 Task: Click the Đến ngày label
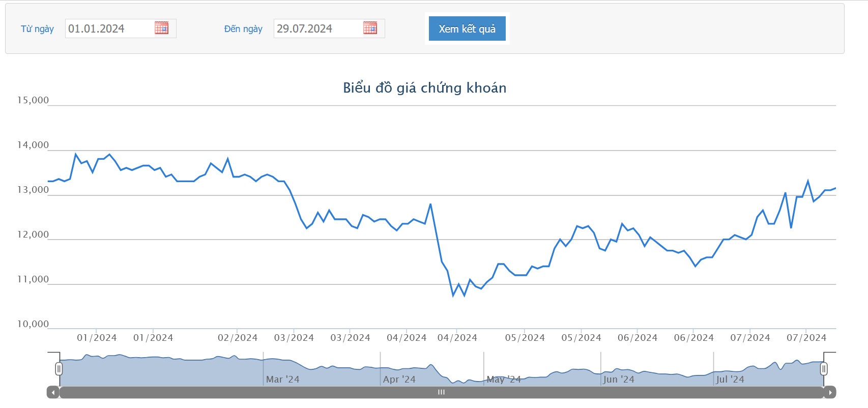point(243,29)
